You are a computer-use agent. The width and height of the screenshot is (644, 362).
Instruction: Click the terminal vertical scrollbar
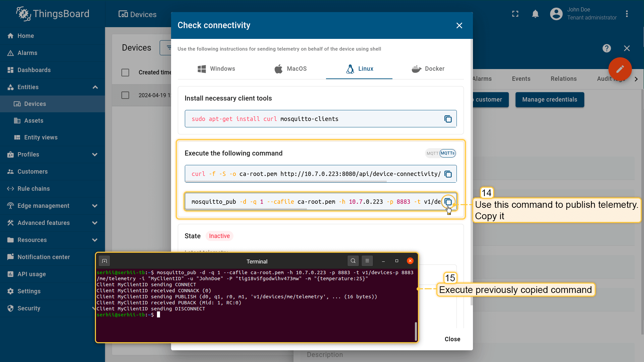point(416,331)
